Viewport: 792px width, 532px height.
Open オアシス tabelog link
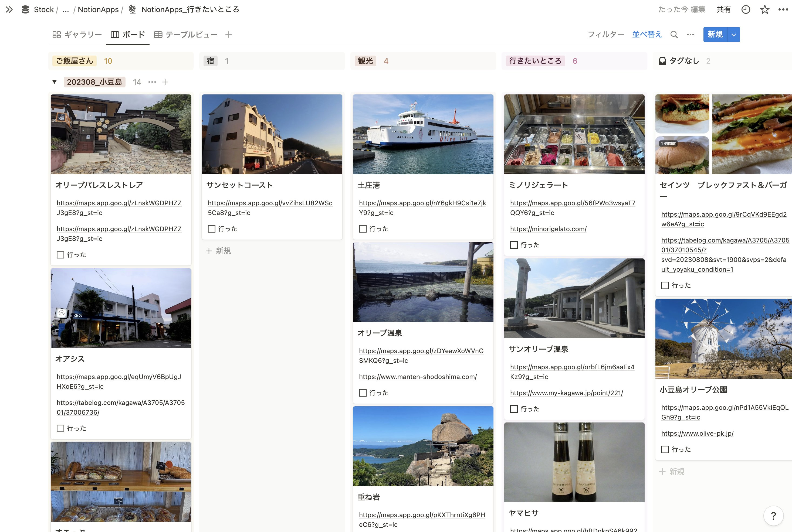pos(120,407)
